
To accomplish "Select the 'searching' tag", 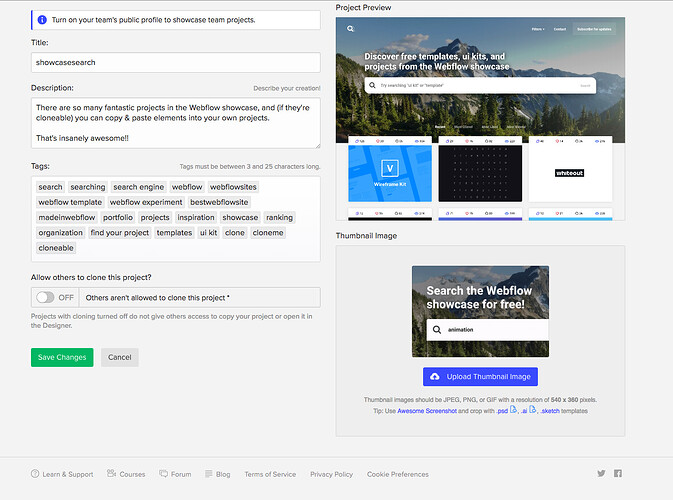I will click(x=88, y=187).
